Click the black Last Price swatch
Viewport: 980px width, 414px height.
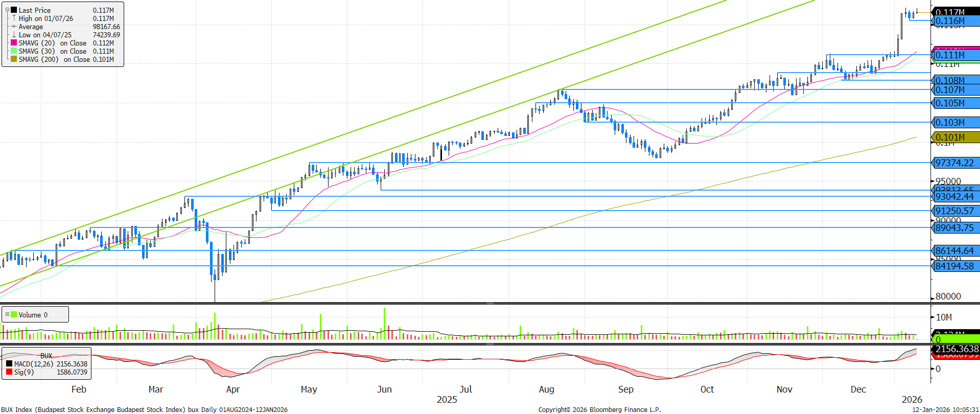tap(14, 10)
